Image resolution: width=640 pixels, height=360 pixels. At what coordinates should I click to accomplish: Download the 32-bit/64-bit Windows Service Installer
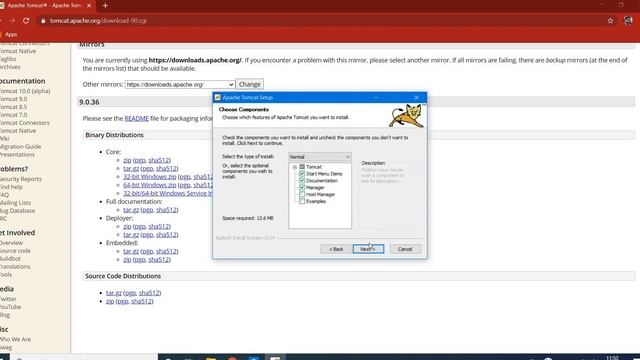(168, 193)
